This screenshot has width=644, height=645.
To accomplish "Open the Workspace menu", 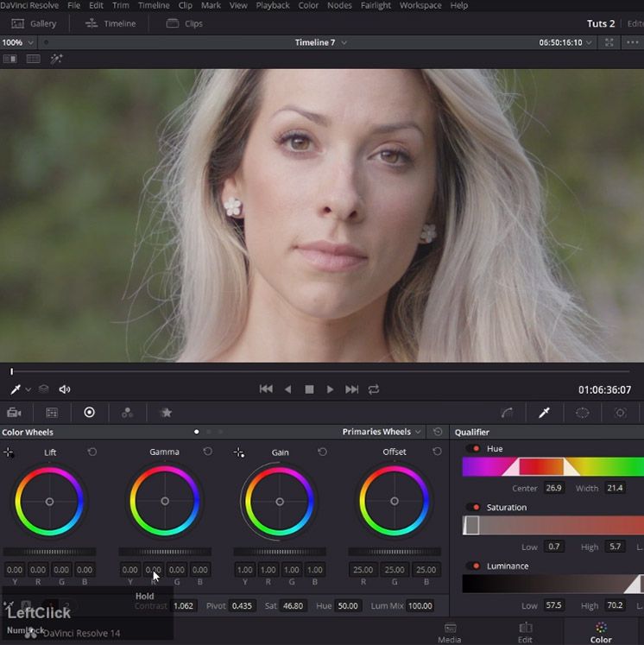I will [420, 5].
